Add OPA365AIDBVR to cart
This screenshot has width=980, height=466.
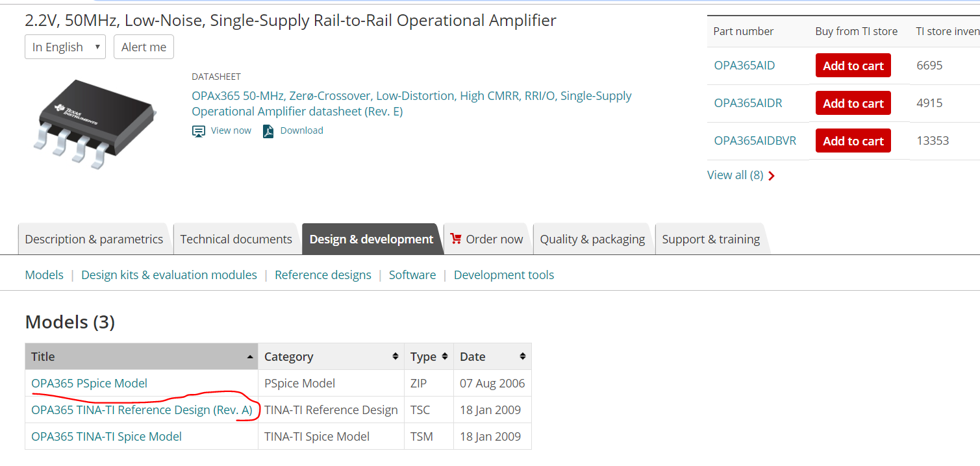coord(853,141)
